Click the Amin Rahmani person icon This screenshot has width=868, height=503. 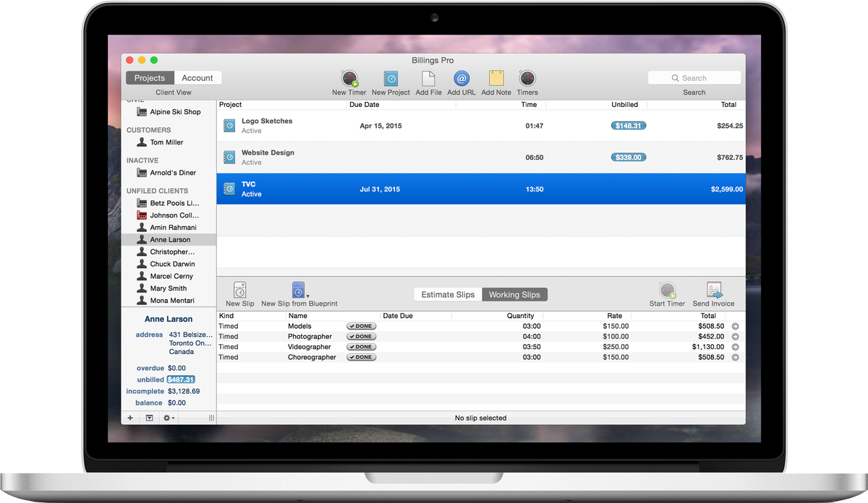(142, 228)
